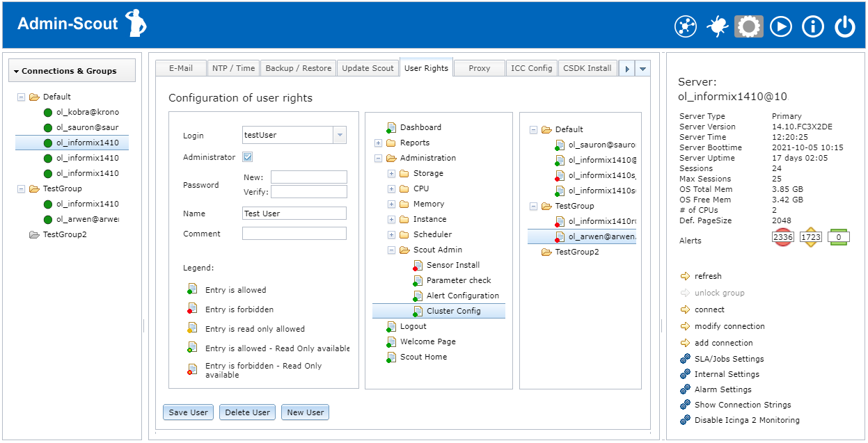Click the modify connection link
The image size is (868, 443).
(x=729, y=326)
